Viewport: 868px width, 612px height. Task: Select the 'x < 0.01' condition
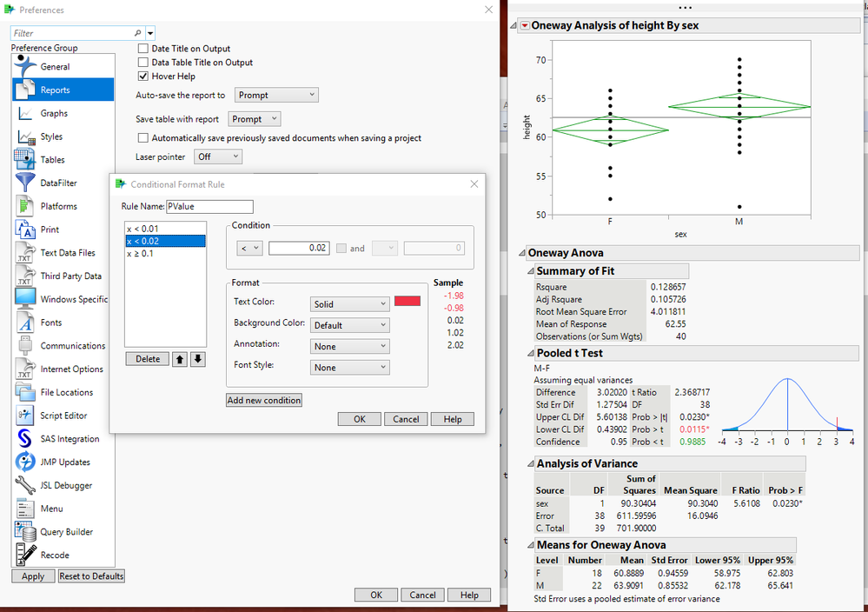pyautogui.click(x=165, y=229)
